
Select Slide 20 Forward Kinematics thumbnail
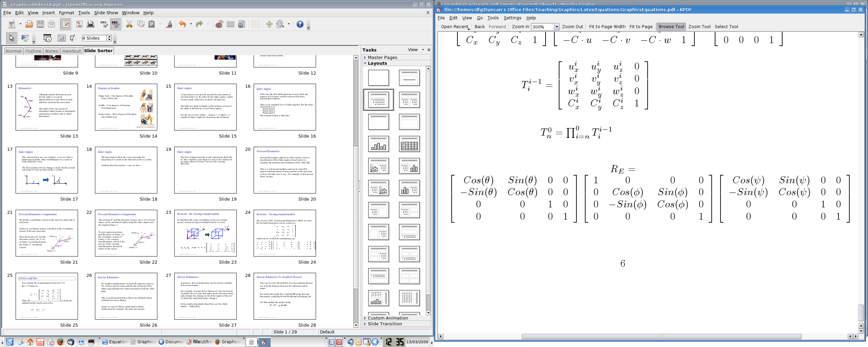tap(284, 170)
